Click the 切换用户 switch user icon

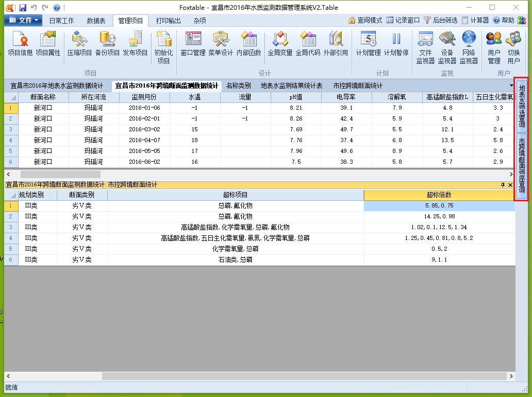pyautogui.click(x=513, y=47)
